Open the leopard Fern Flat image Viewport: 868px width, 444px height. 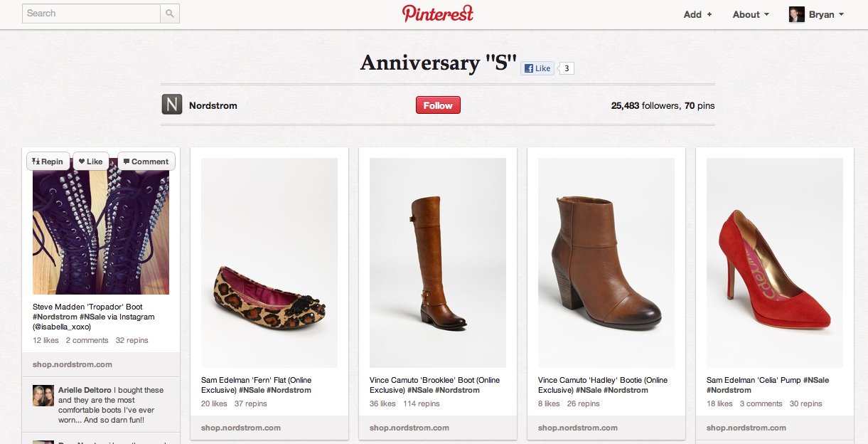pos(269,262)
